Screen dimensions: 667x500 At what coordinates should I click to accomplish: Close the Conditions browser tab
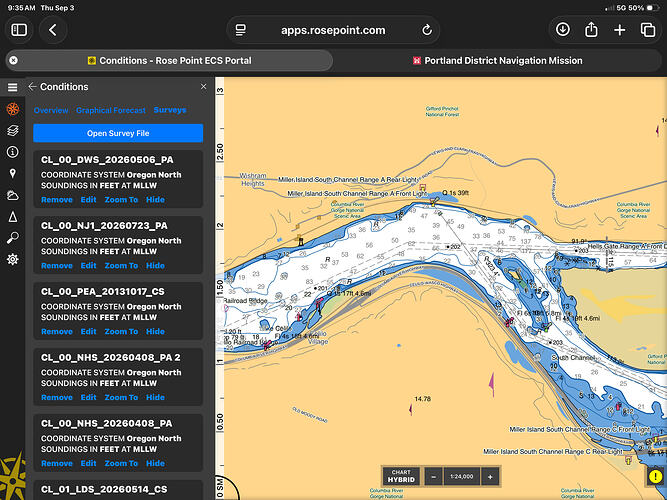(14, 60)
